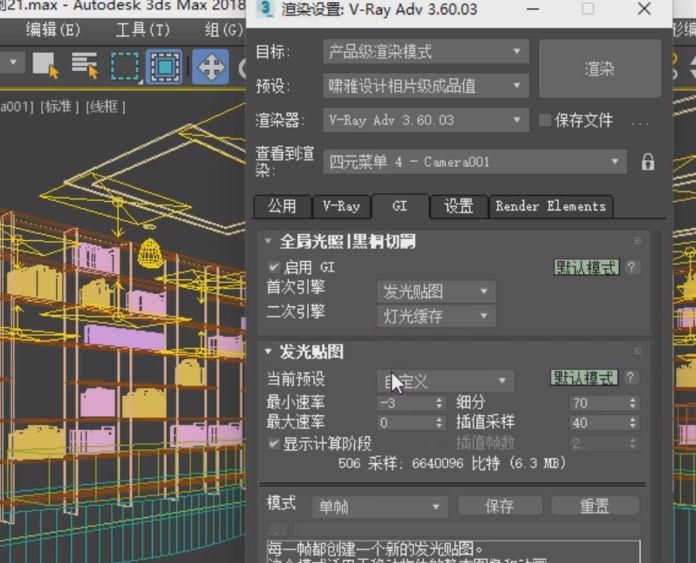
Task: Click the save file browse dots button
Action: [x=640, y=123]
